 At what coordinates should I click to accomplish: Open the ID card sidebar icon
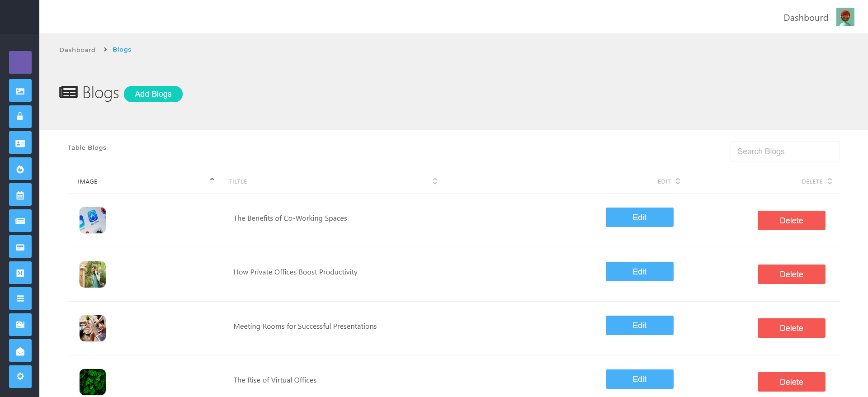click(x=20, y=143)
